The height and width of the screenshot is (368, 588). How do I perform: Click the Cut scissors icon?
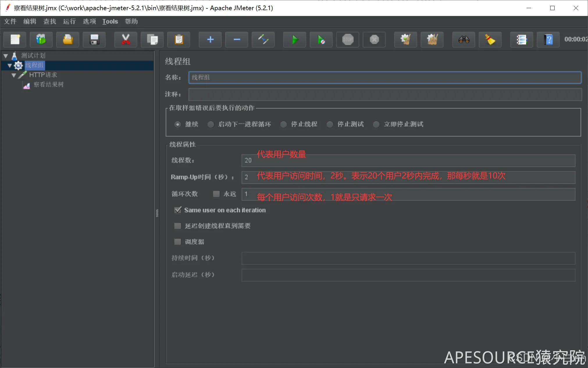click(x=126, y=40)
